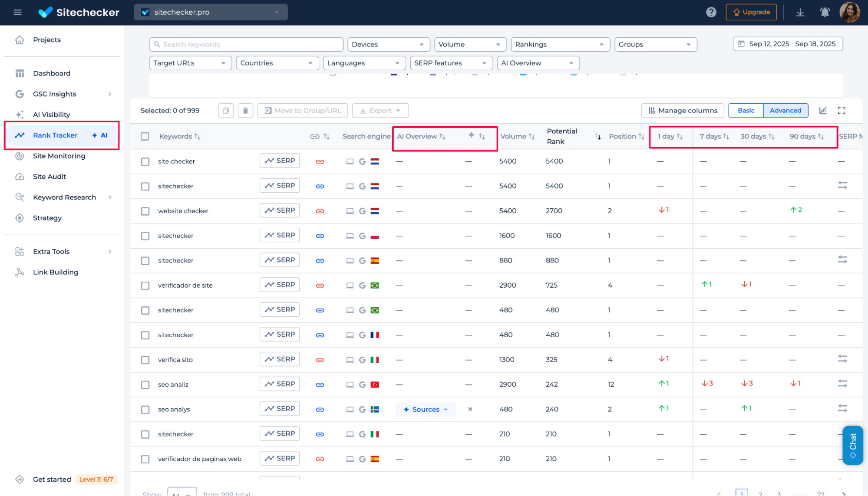Toggle the fullscreen expand icon
The image size is (868, 496).
(x=842, y=111)
